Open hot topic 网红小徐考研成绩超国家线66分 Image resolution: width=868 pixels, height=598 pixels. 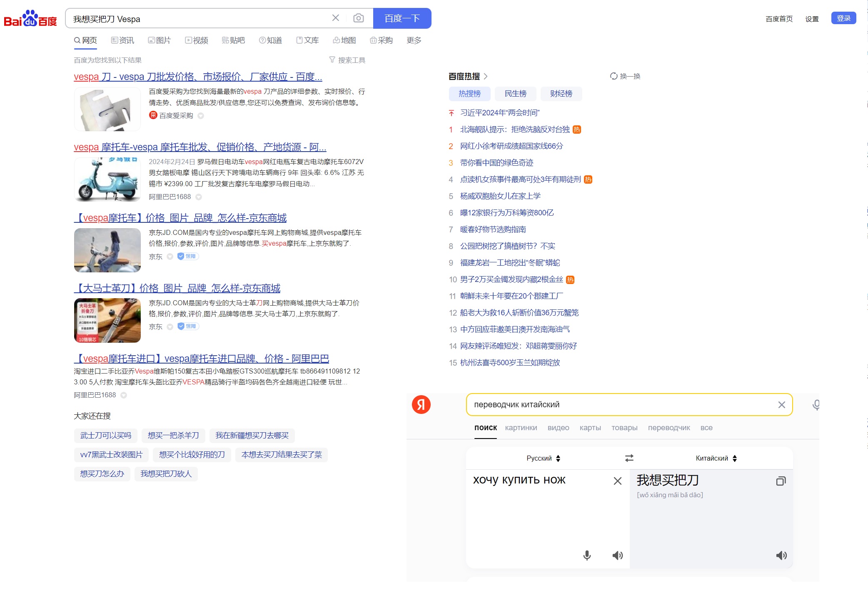tap(511, 146)
